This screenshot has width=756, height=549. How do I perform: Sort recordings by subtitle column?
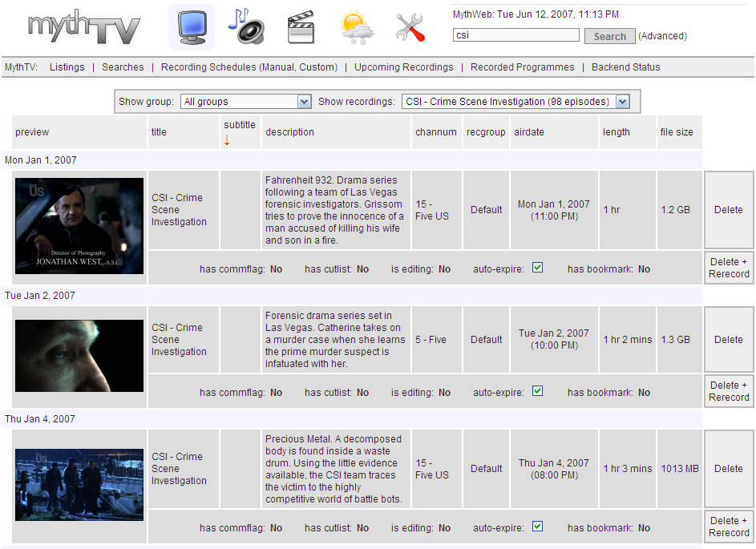[x=240, y=125]
